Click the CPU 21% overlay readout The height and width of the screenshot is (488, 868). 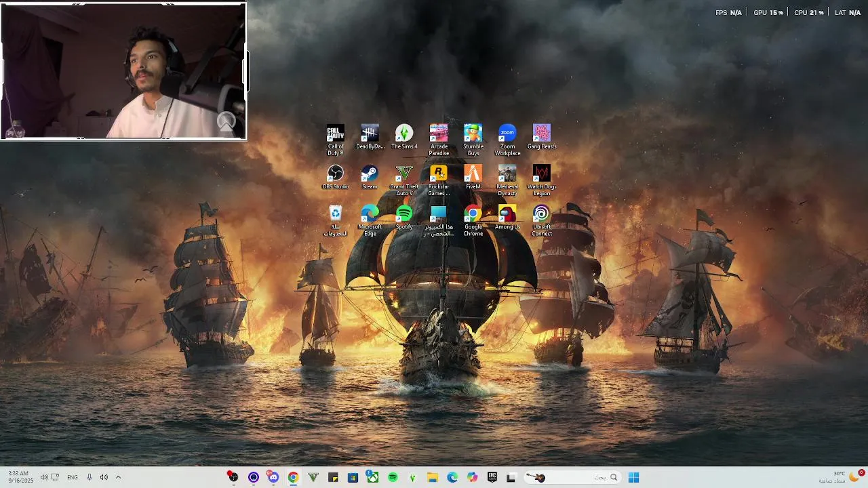(x=808, y=12)
